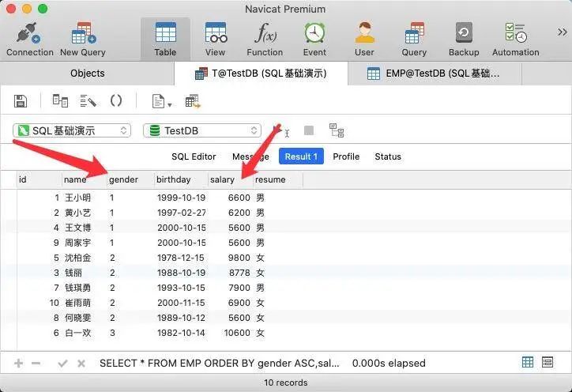Click the Event clock icon
572x392 pixels.
pyautogui.click(x=314, y=36)
